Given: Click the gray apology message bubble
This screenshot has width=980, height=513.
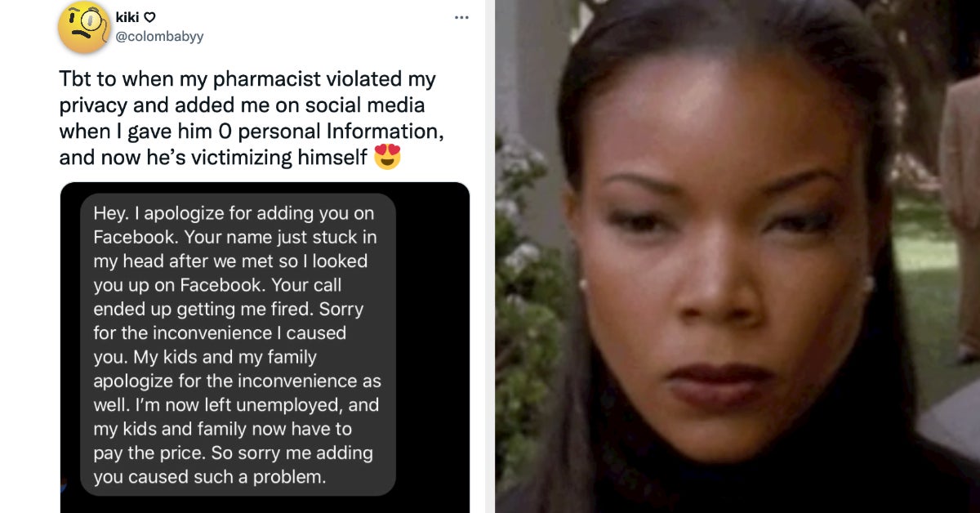Looking at the screenshot, I should 238,345.
